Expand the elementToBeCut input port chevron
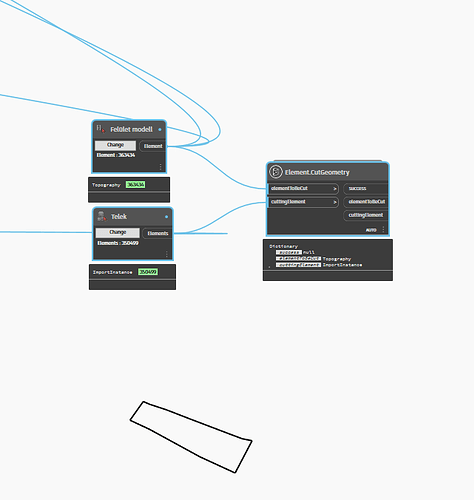Viewport: 474px width, 500px height. (x=335, y=189)
